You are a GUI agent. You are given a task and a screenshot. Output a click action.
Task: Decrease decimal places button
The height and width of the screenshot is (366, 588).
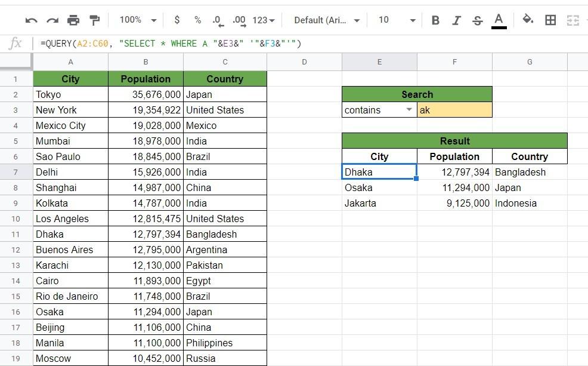[x=218, y=20]
